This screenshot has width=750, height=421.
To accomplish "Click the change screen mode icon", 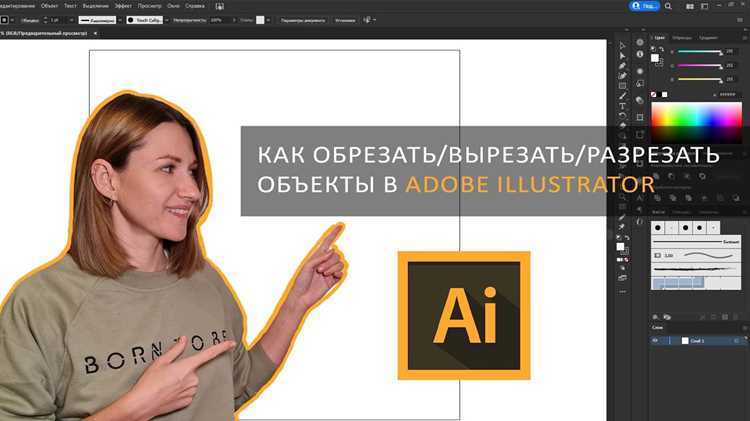I will pos(622,277).
